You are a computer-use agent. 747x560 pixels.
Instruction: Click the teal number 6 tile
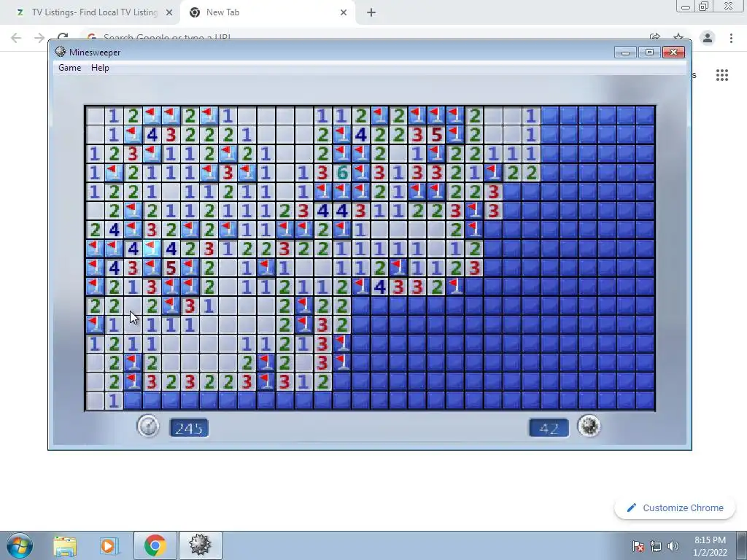pyautogui.click(x=341, y=172)
